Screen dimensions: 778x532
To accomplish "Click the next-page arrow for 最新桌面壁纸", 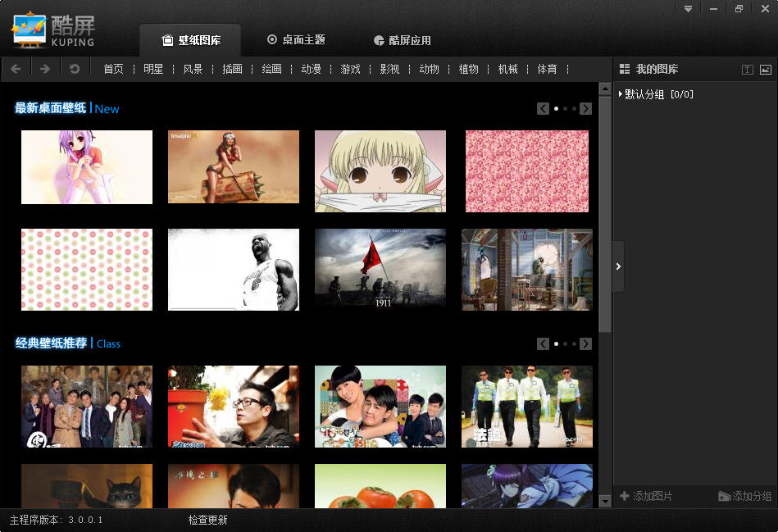I will click(585, 108).
